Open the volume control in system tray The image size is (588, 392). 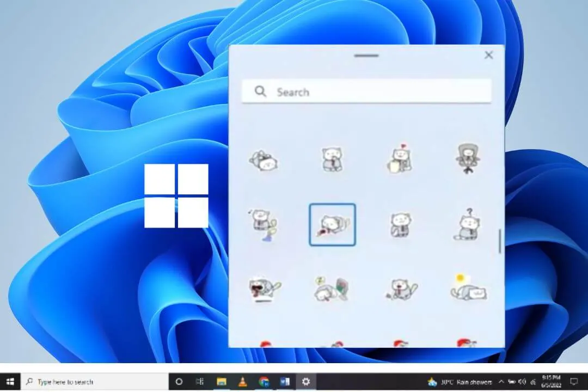click(522, 382)
